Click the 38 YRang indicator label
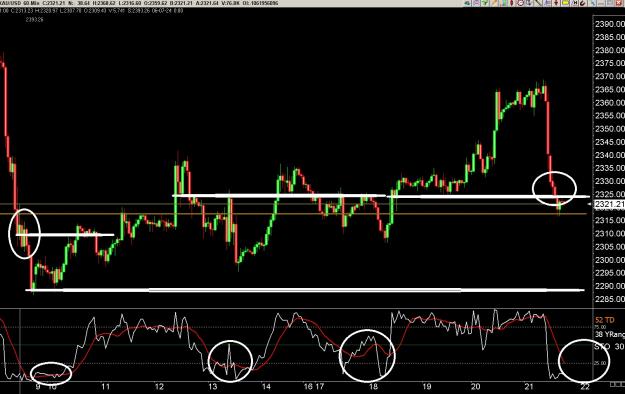The width and height of the screenshot is (625, 394). point(610,335)
